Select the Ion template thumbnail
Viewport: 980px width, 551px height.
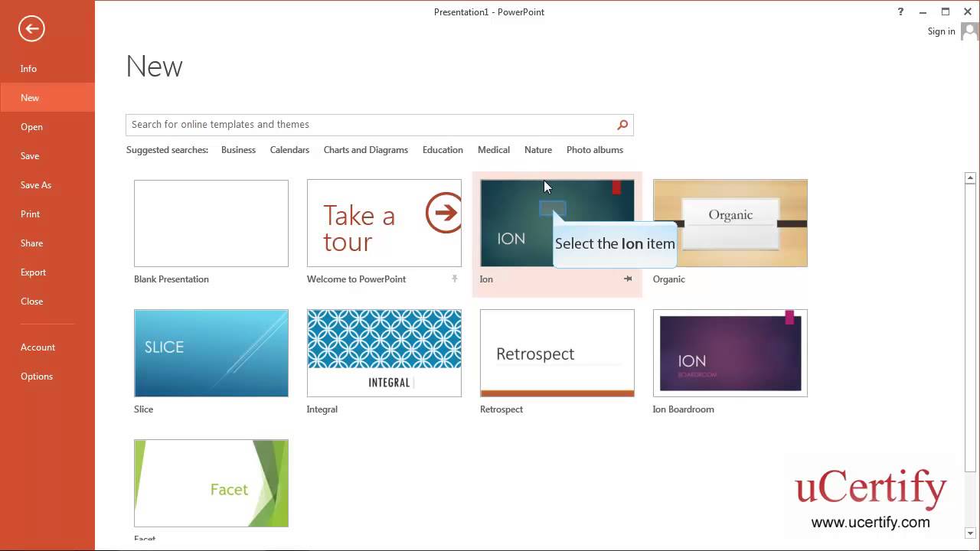(557, 223)
